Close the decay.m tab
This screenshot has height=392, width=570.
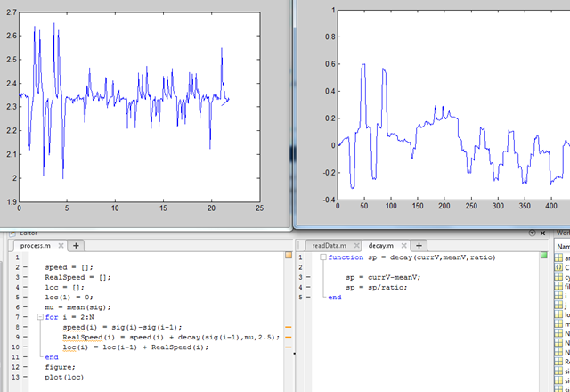click(x=403, y=246)
